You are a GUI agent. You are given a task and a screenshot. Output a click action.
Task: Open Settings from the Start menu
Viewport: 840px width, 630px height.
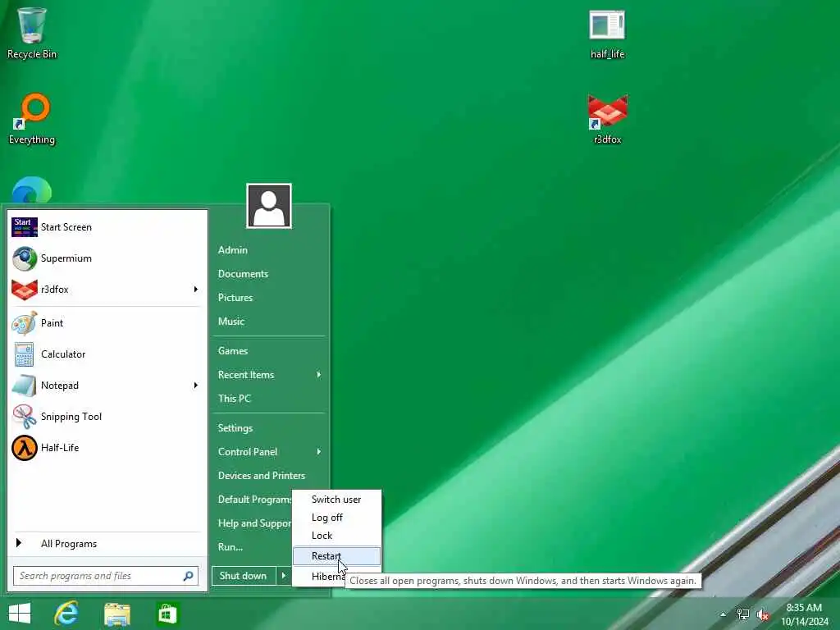(x=269, y=428)
